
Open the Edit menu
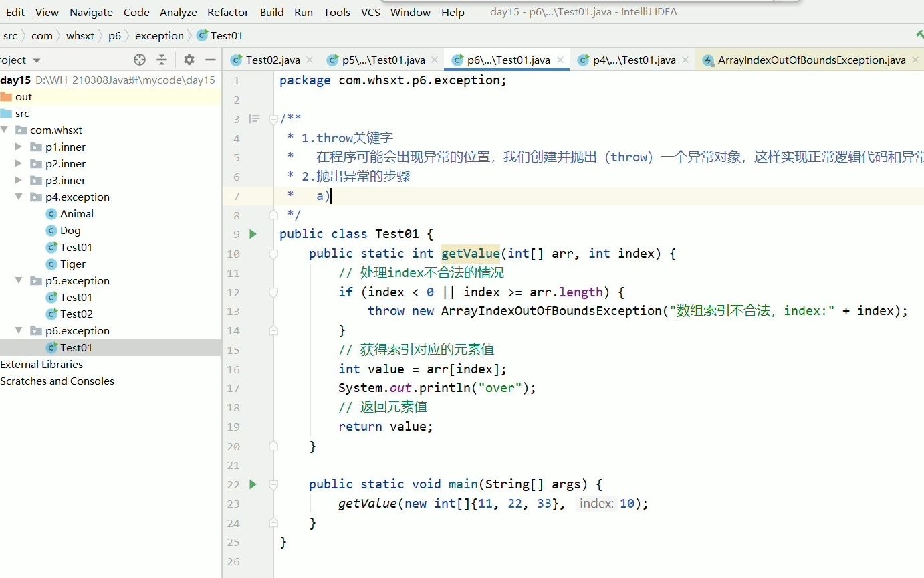tap(15, 12)
